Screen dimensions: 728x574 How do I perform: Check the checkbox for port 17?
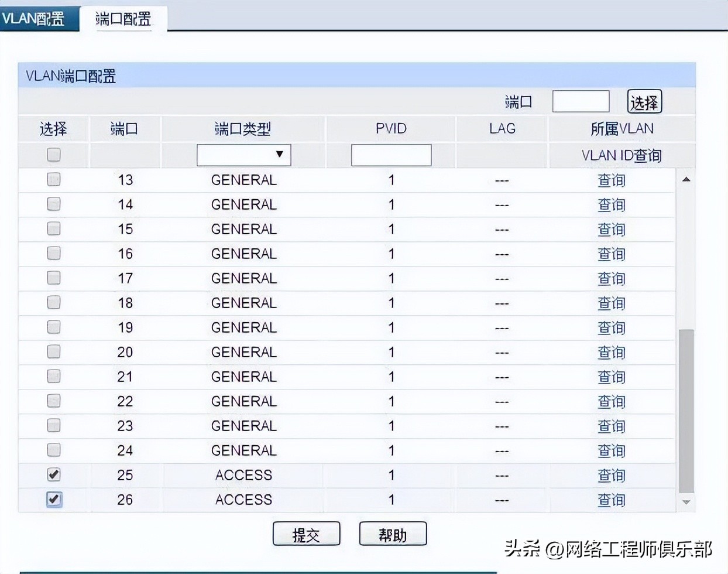[x=53, y=278]
